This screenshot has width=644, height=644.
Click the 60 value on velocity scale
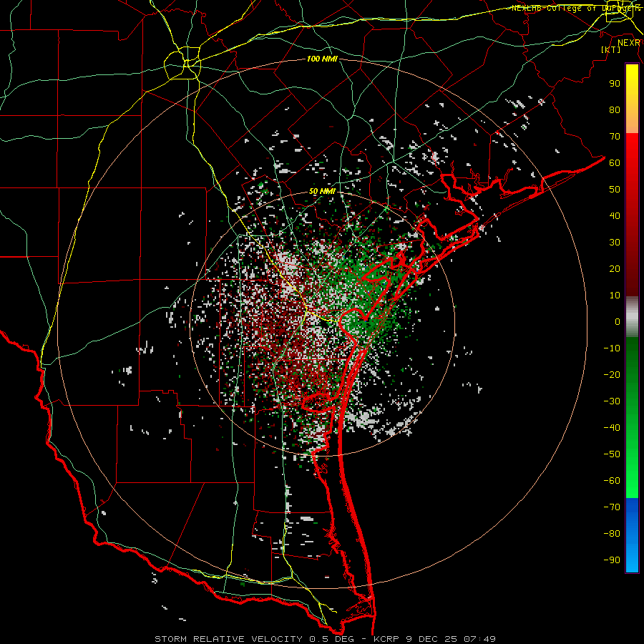pos(615,162)
